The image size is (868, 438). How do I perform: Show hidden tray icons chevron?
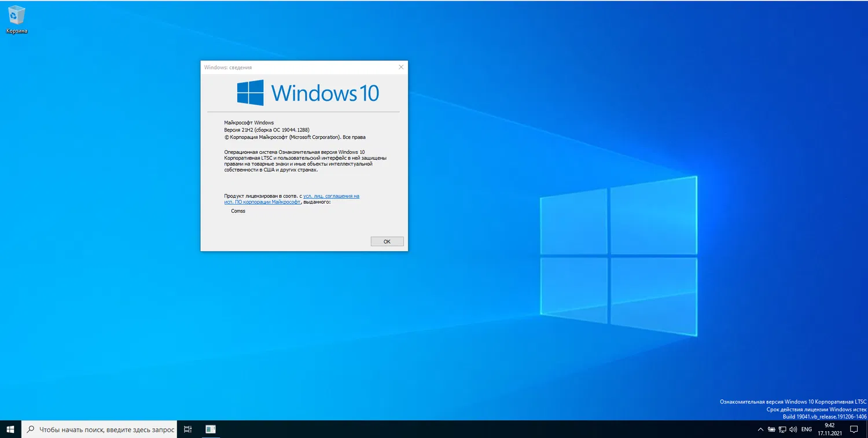click(x=760, y=429)
